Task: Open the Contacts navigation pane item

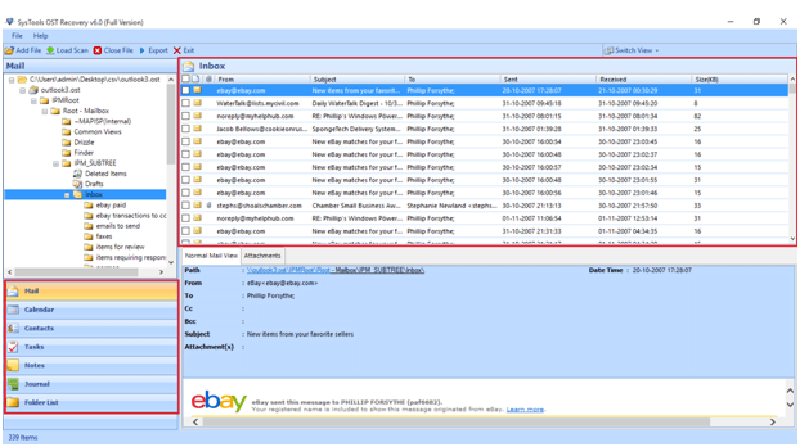Action: click(92, 328)
